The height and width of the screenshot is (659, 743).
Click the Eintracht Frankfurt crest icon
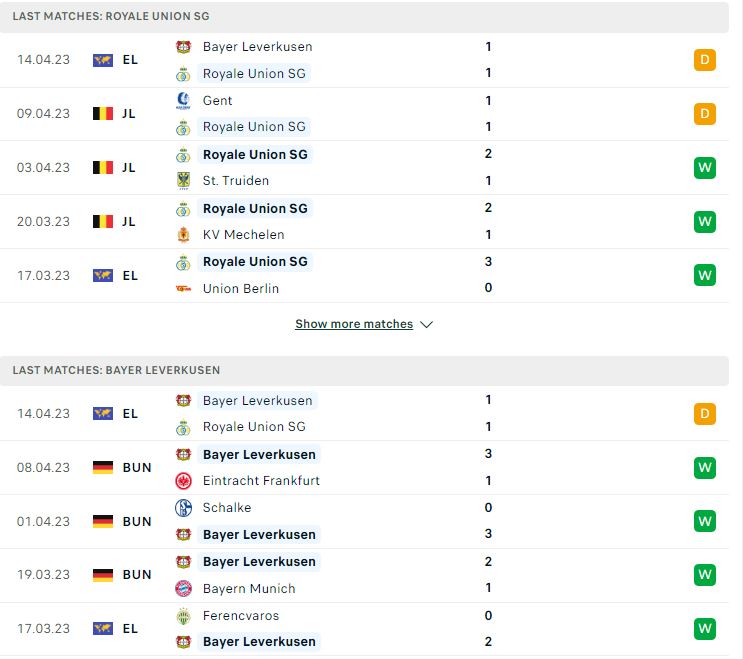pos(183,481)
